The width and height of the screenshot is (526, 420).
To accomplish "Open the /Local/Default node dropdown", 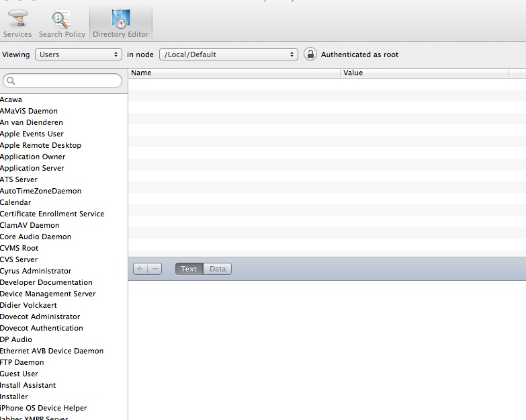I will [229, 54].
